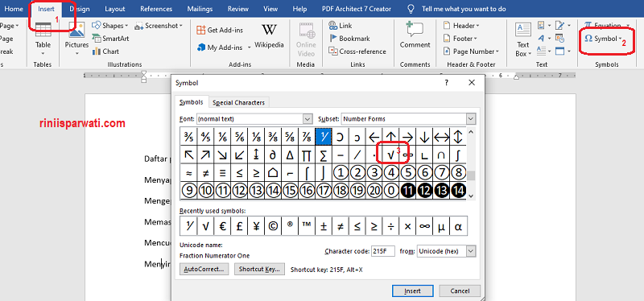This screenshot has height=301, width=644.
Task: Switch to the Home tab
Action: tap(14, 9)
